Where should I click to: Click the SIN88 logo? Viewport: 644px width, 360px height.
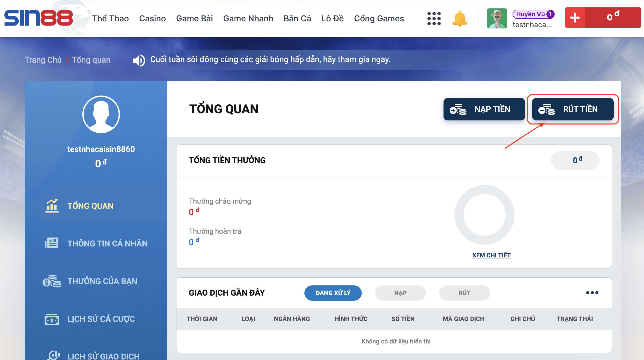[x=39, y=18]
